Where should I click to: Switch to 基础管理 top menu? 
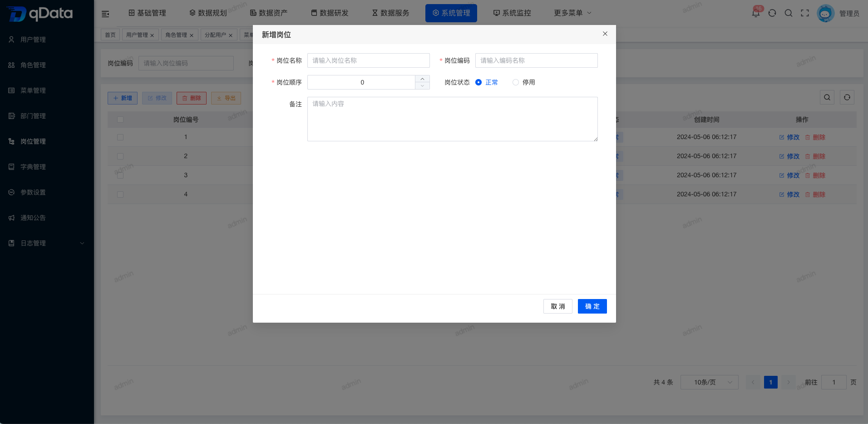pos(147,13)
